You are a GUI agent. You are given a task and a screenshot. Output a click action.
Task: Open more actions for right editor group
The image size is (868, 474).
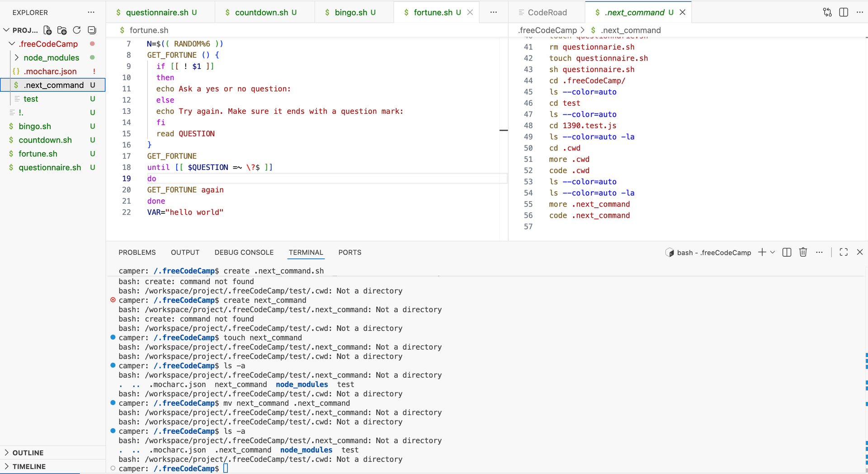(860, 12)
